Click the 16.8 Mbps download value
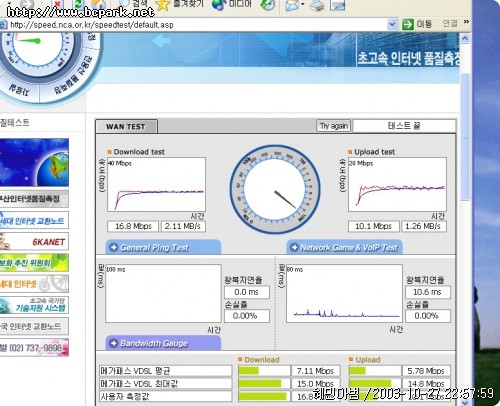This screenshot has height=406, width=500. click(133, 226)
